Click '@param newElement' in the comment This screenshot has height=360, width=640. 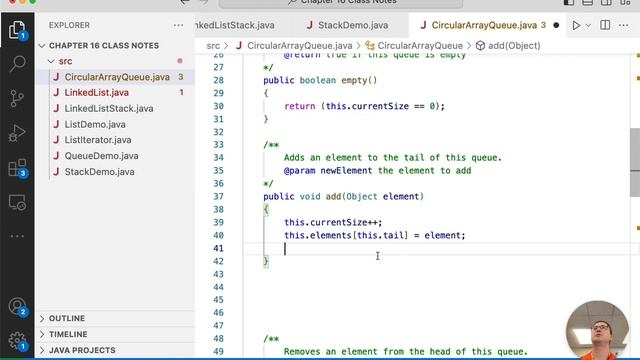tap(328, 171)
